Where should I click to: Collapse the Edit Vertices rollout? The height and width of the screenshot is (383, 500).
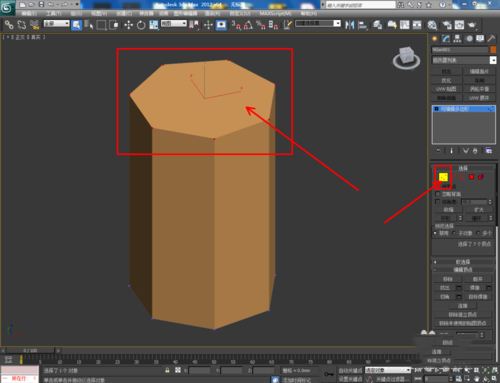pyautogui.click(x=463, y=270)
